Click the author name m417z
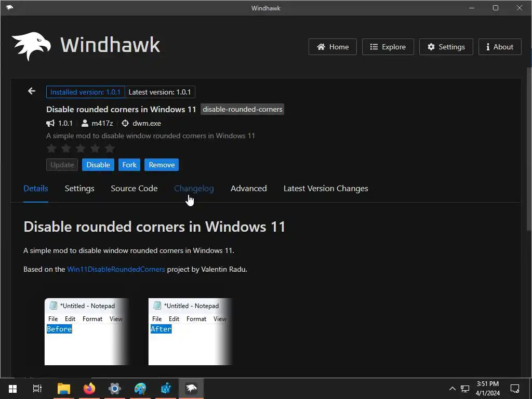This screenshot has height=399, width=532. (x=102, y=123)
